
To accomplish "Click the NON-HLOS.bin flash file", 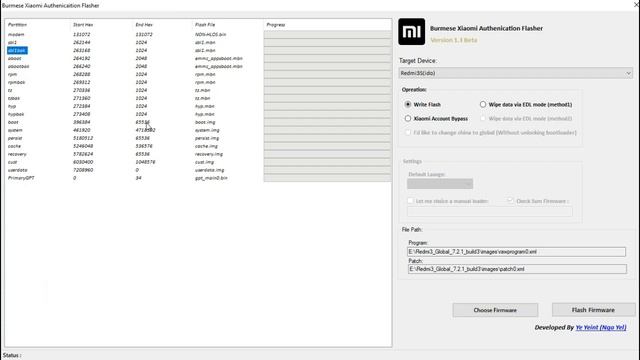I will 210,35.
